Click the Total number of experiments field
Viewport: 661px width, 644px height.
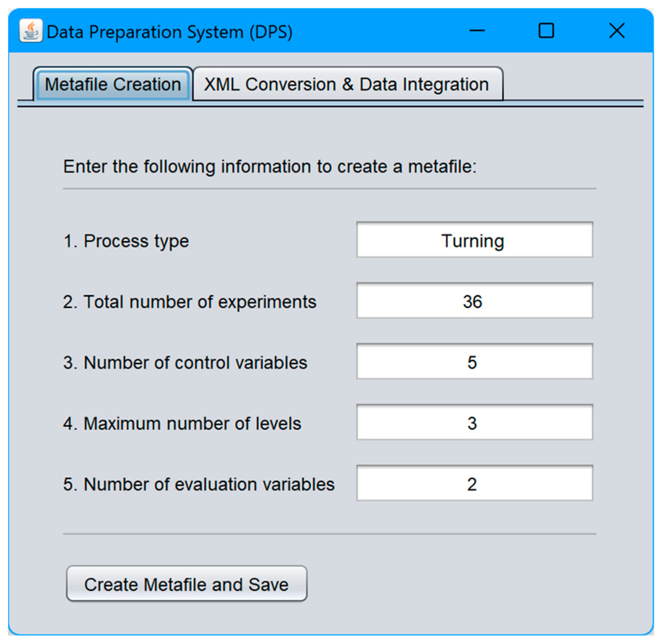(x=474, y=301)
